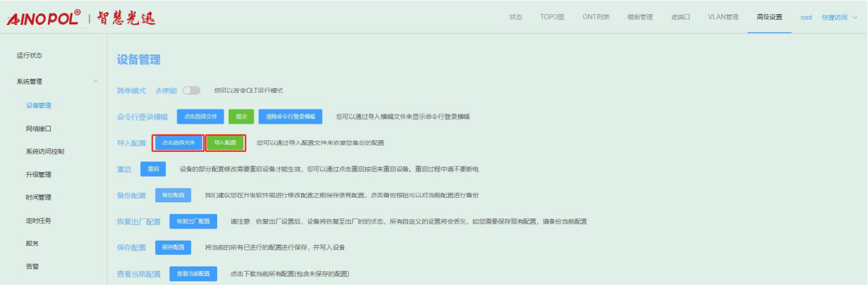Choose a file in the 导入配置 row
The width and height of the screenshot is (868, 285).
(179, 143)
